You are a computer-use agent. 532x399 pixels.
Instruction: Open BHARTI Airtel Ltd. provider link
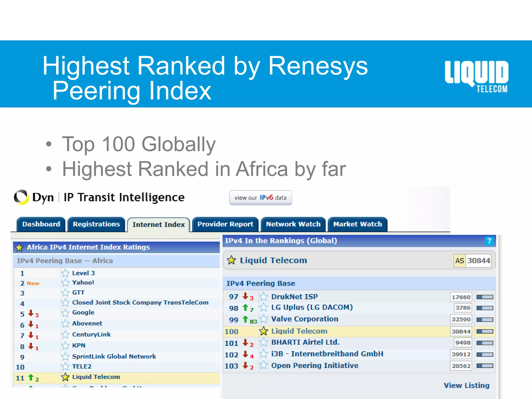click(305, 342)
